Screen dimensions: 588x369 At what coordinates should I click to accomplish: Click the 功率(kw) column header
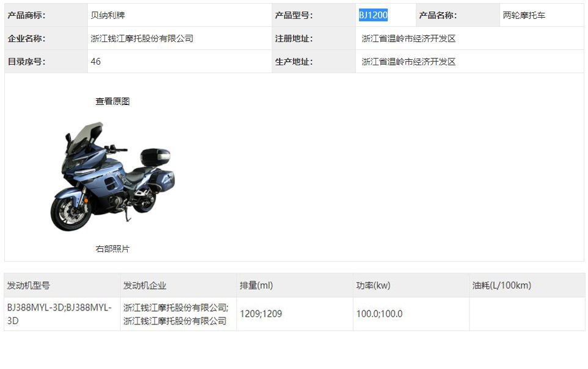pos(373,285)
